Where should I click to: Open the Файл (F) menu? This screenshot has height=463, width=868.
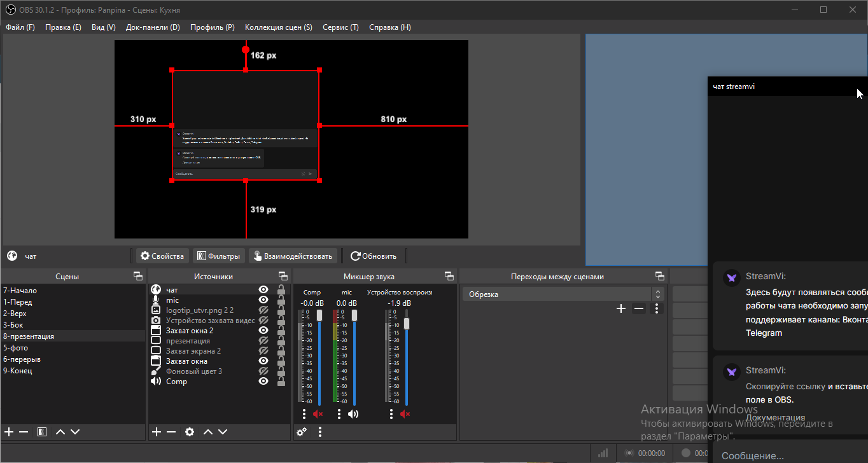[20, 27]
